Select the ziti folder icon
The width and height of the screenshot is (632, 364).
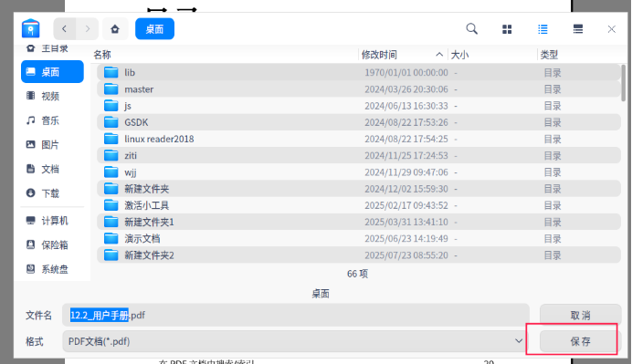(x=111, y=155)
